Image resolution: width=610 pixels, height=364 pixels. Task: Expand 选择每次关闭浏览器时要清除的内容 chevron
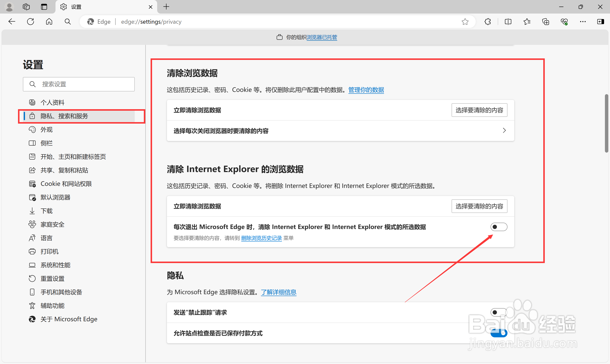click(504, 131)
